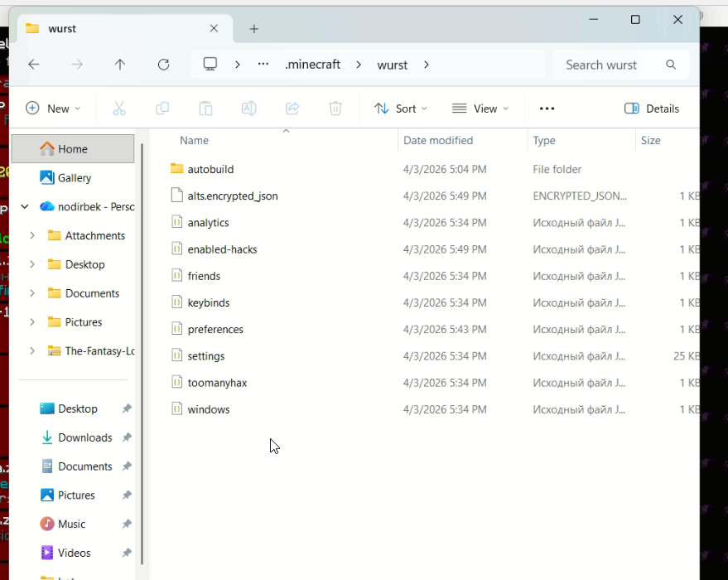Viewport: 728px width, 580px height.
Task: Sort by Date modified column header
Action: tap(438, 140)
